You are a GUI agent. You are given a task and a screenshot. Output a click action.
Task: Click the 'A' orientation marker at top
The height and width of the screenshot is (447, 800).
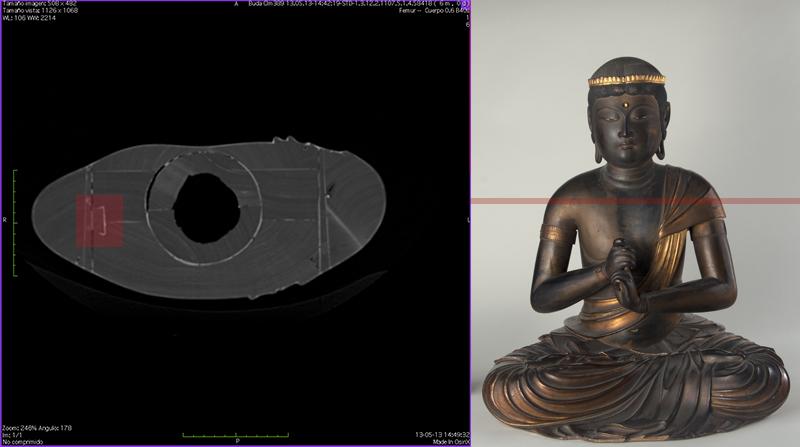pos(235,5)
